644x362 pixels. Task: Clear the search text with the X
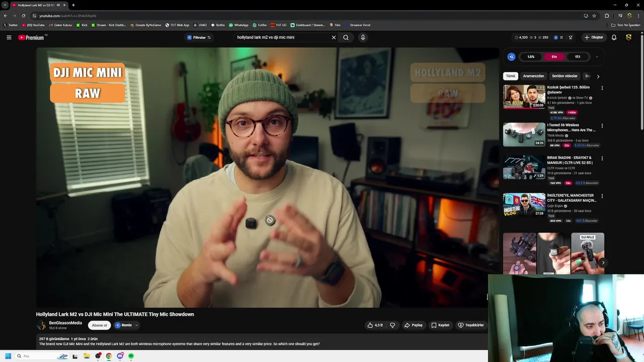[x=334, y=37]
